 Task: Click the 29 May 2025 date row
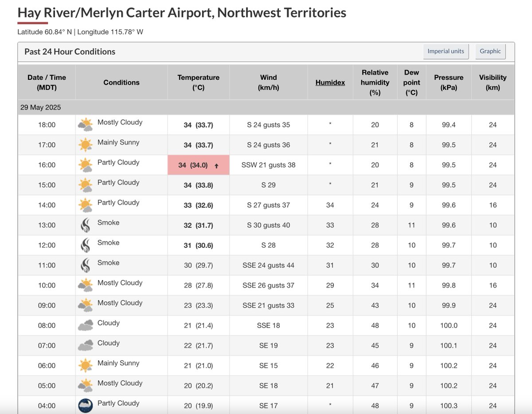266,107
